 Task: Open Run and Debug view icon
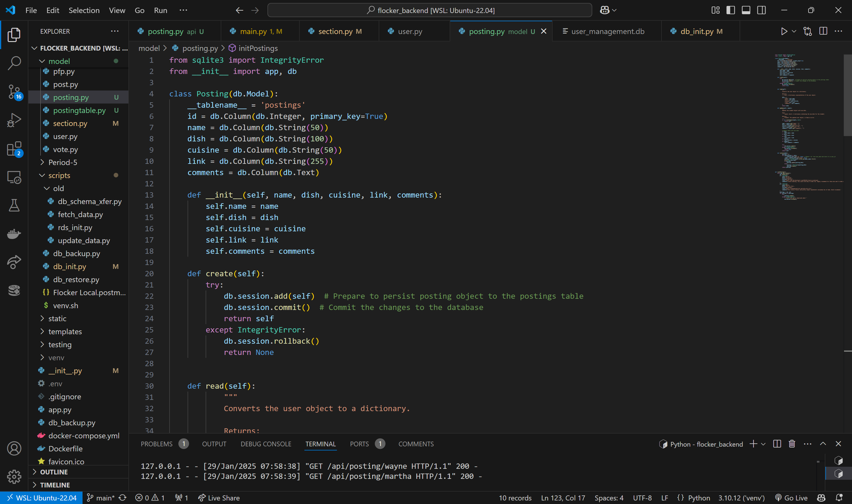pos(14,120)
